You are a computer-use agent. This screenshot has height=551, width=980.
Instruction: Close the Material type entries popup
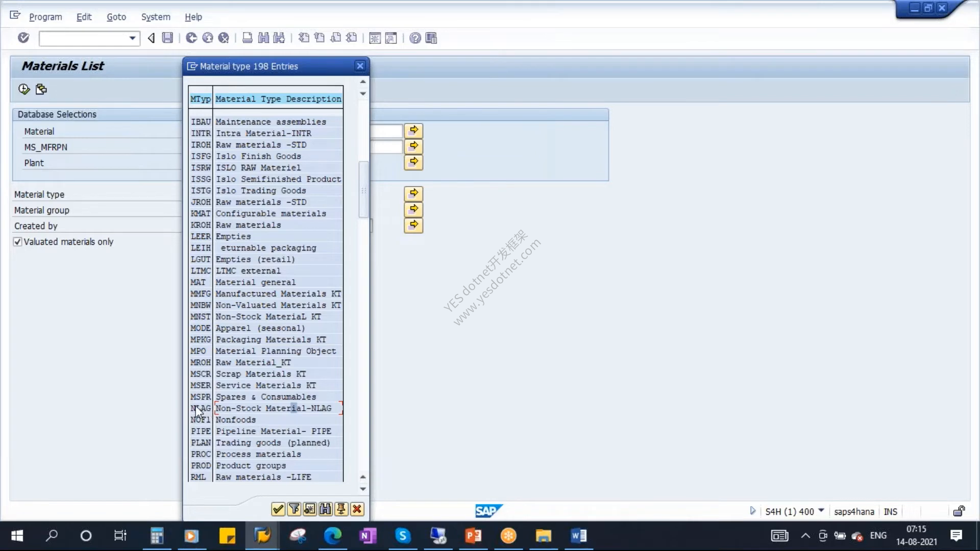point(360,66)
